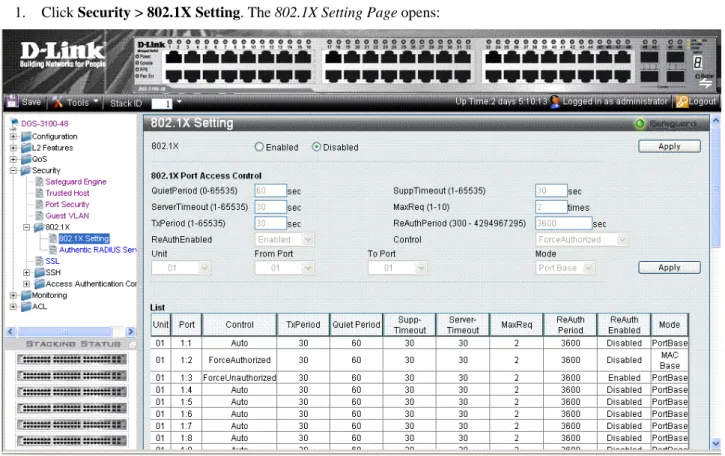725x456 pixels.
Task: Select the Enabled radio button for 802.1X
Action: coord(259,147)
